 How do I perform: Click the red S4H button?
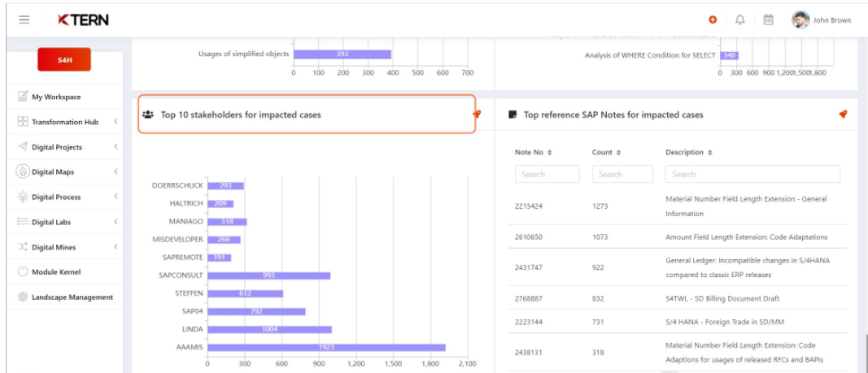64,60
